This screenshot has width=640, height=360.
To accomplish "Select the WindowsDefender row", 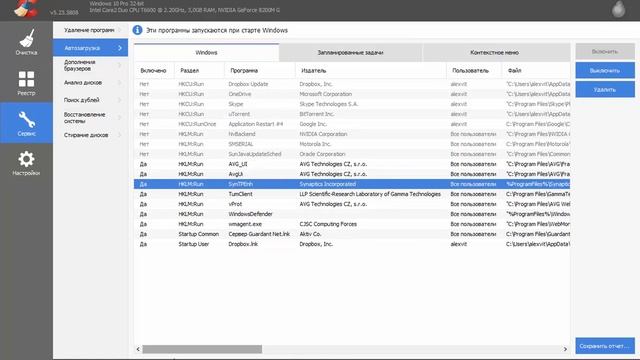I will point(352,214).
